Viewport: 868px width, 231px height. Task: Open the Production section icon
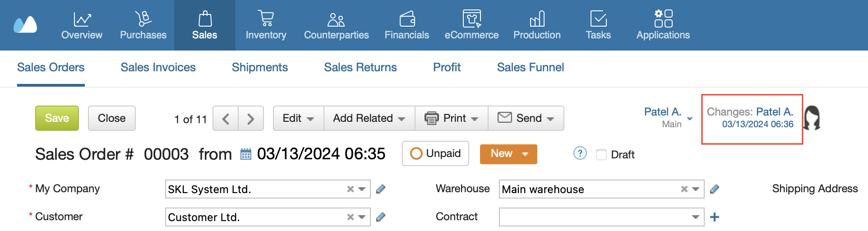tap(537, 19)
